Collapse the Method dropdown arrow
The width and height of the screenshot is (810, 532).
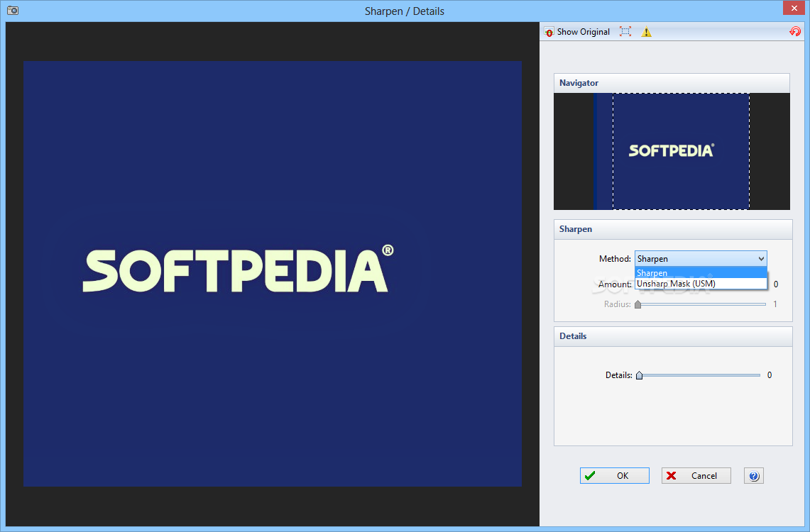761,258
